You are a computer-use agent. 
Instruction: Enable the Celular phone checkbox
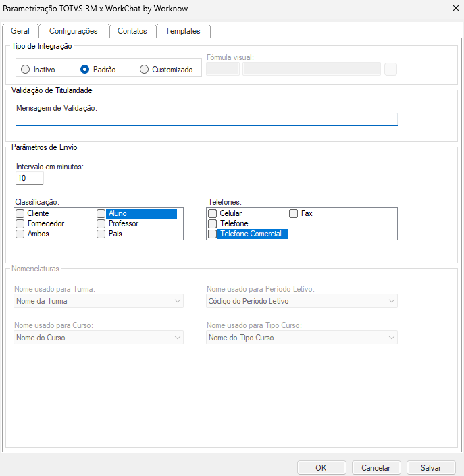pyautogui.click(x=213, y=213)
